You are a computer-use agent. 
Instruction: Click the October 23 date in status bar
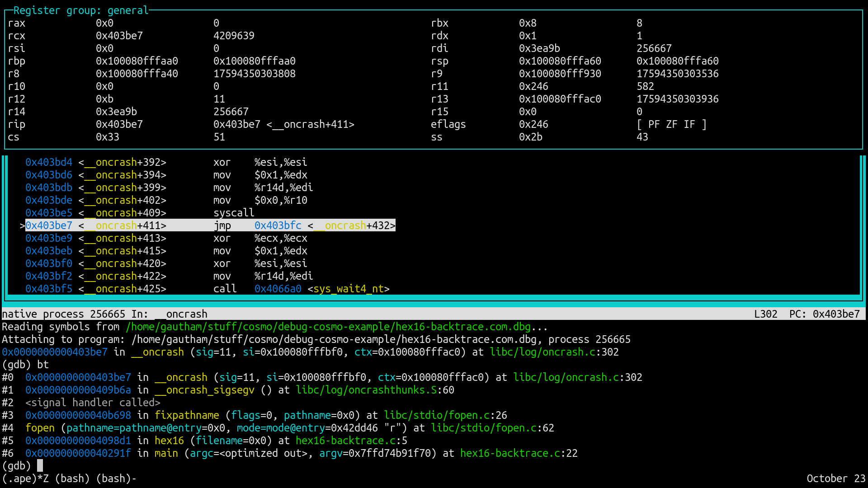point(835,479)
